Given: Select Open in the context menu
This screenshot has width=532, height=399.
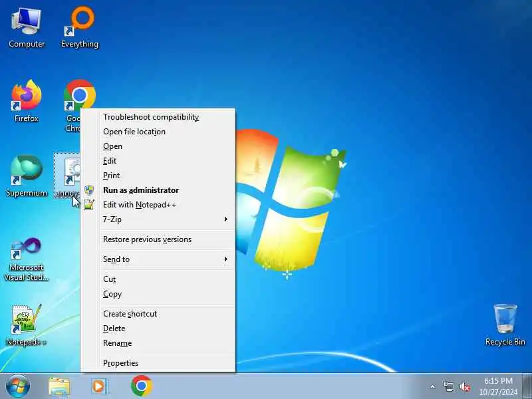Looking at the screenshot, I should (158, 146).
